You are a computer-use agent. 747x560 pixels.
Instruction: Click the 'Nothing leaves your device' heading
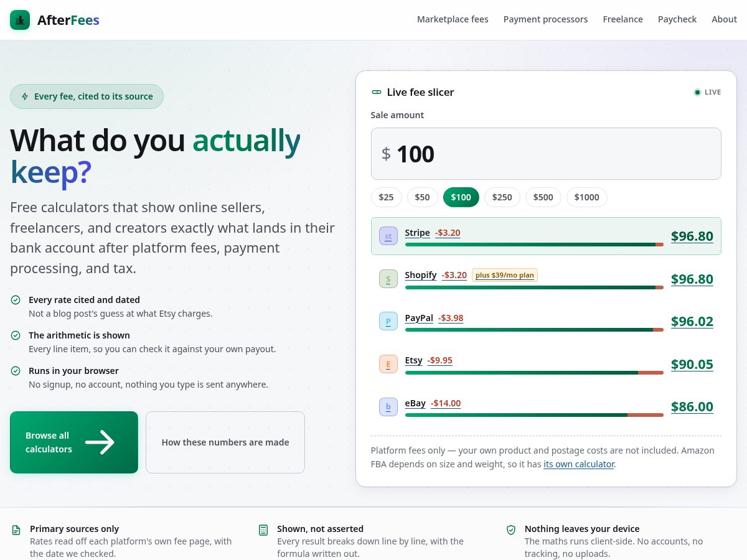pos(582,529)
